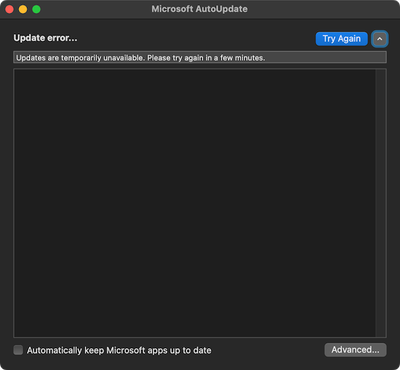This screenshot has height=370, width=400.
Task: Enable Automatically keep Microsoft apps up to date
Action: coord(18,350)
